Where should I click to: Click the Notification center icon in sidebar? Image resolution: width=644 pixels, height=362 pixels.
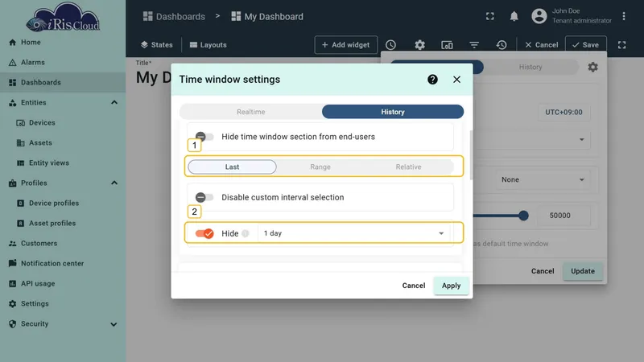click(x=13, y=264)
